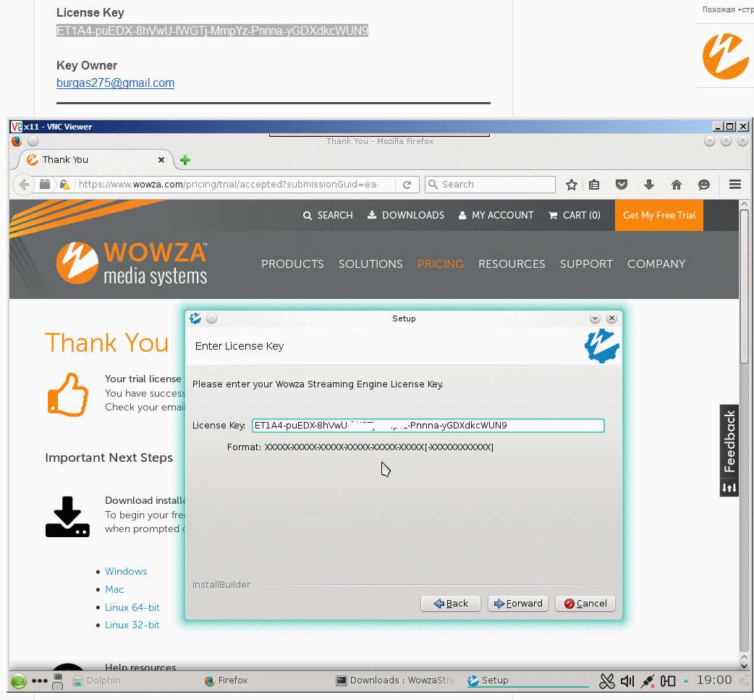
Task: Click the pager widget in the taskbar
Action: point(57,681)
